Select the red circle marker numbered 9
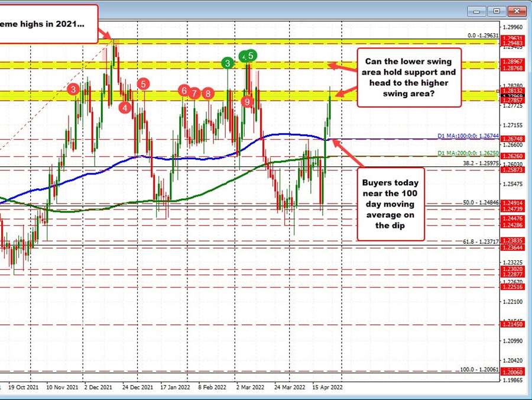Screen dimensions: 532x400 pyautogui.click(x=248, y=102)
